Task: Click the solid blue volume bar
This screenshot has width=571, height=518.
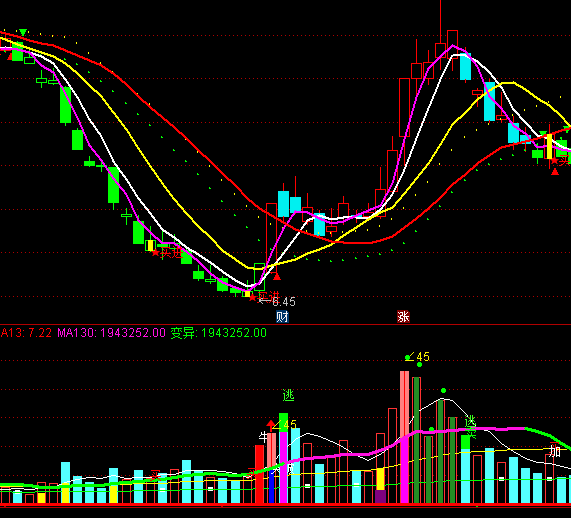Action: point(271,487)
